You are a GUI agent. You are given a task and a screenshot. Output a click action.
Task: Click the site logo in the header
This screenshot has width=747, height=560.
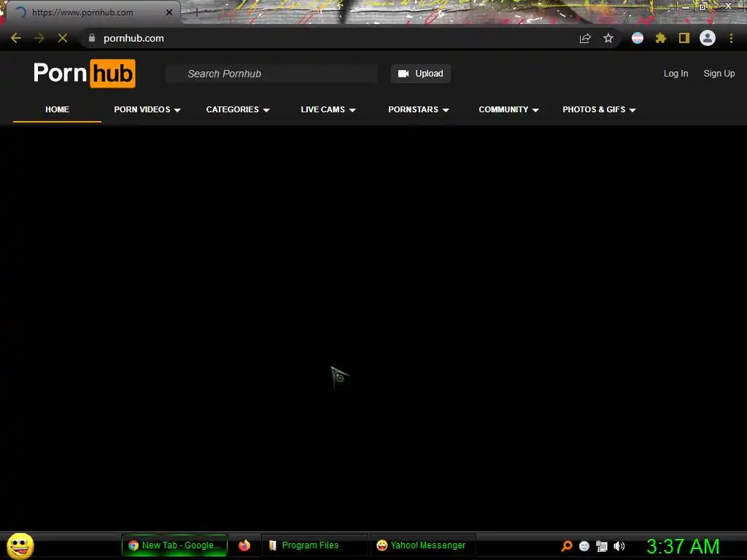(85, 74)
